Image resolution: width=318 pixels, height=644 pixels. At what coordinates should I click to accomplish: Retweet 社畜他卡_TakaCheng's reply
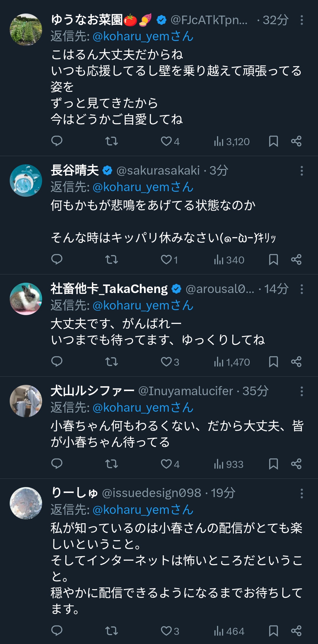112,362
